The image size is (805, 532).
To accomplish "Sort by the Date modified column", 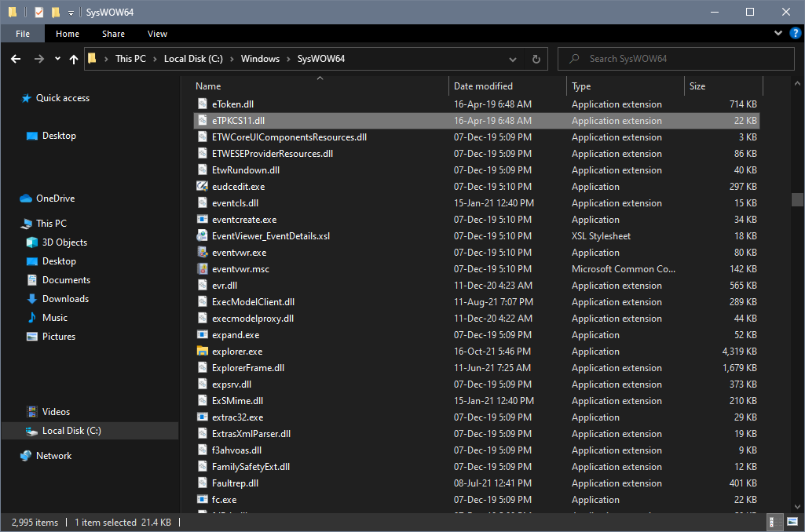I will [x=483, y=86].
